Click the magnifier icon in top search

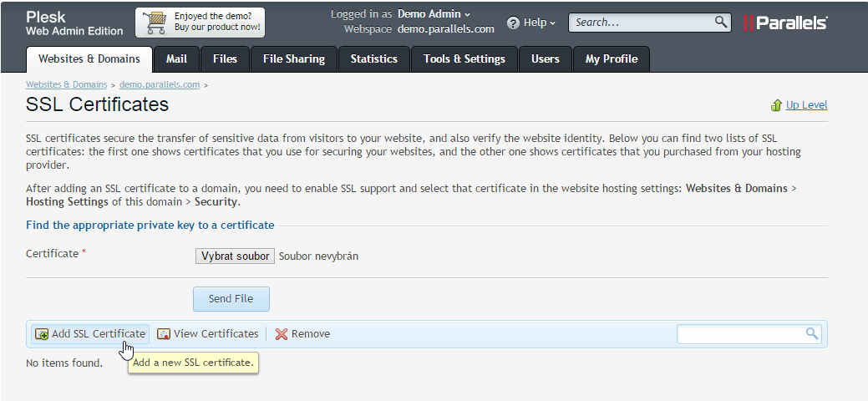721,22
